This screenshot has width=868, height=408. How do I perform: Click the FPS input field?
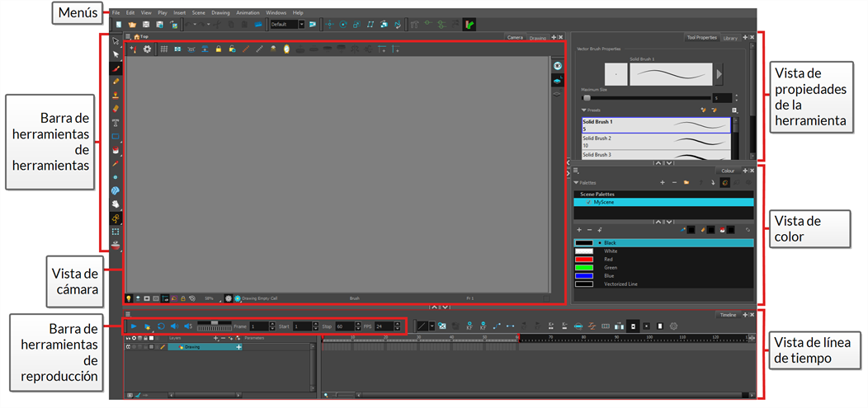pyautogui.click(x=383, y=326)
